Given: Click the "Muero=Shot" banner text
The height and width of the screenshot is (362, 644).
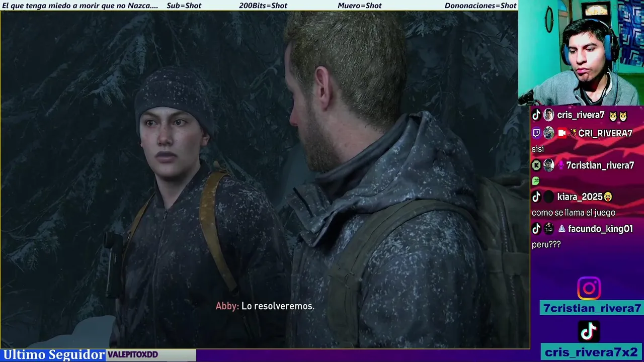Looking at the screenshot, I should click(x=360, y=6).
